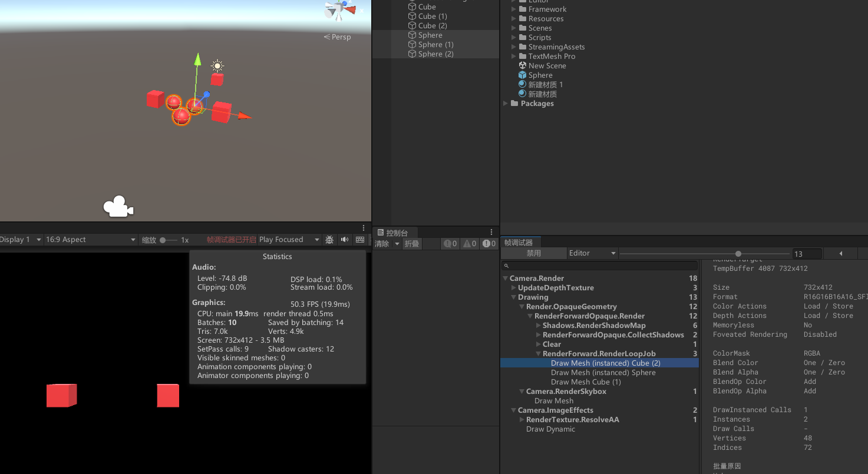Toggle the Console info message filter
Screen dimensions: 868x474
tap(450, 244)
